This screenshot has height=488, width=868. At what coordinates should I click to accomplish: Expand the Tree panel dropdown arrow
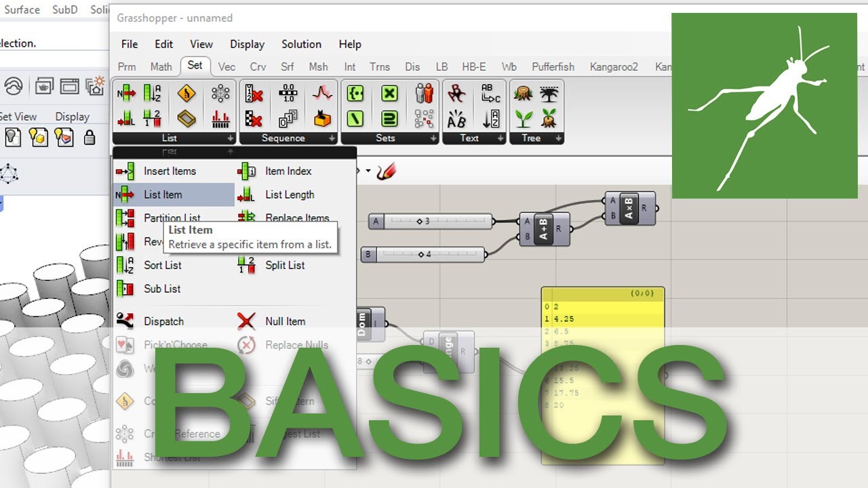pos(558,138)
